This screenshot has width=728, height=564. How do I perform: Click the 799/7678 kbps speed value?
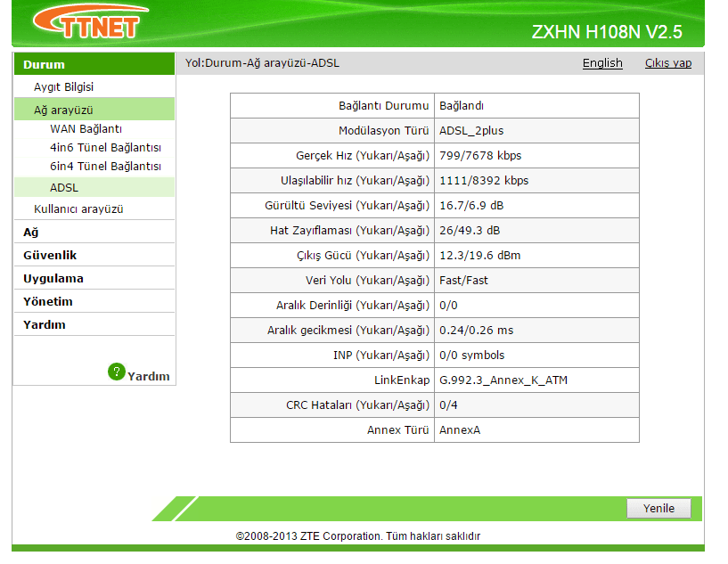[x=480, y=156]
